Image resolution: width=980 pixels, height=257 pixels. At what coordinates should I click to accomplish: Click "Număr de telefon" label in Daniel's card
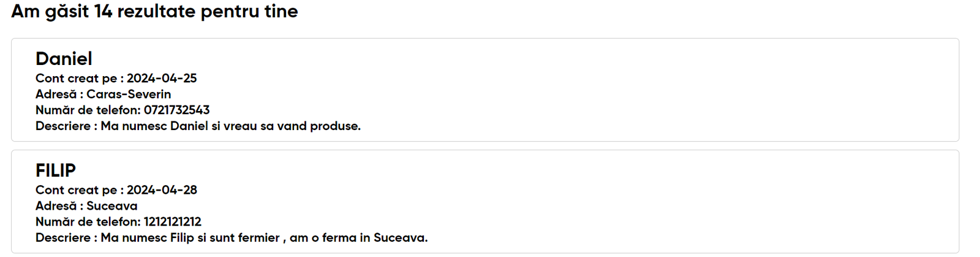[x=87, y=110]
